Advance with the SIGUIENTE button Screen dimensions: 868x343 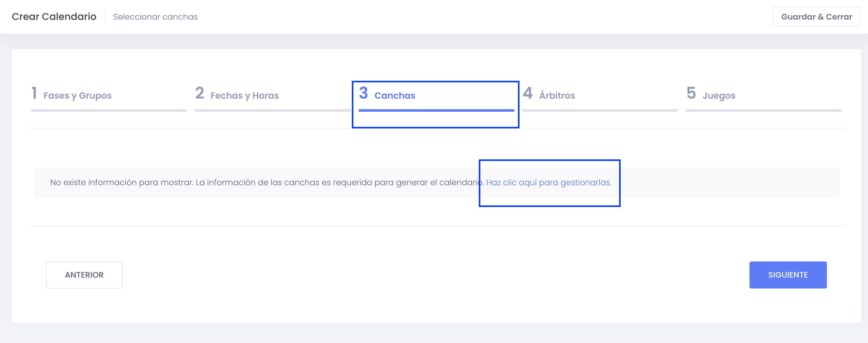(x=788, y=275)
